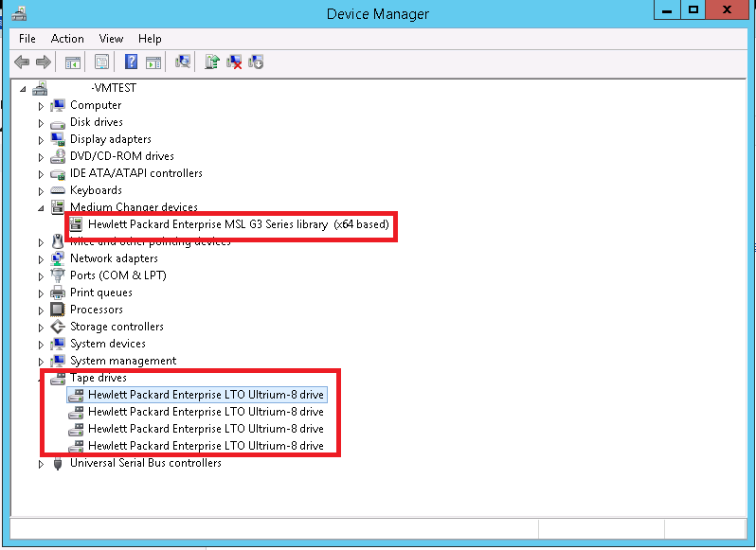756x550 pixels.
Task: Expand the Network adapters node
Action: tap(41, 259)
